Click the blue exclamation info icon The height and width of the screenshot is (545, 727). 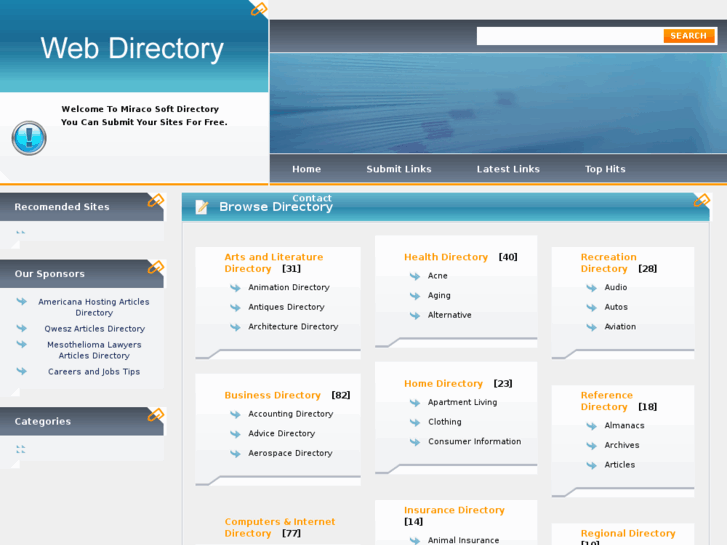(x=29, y=138)
